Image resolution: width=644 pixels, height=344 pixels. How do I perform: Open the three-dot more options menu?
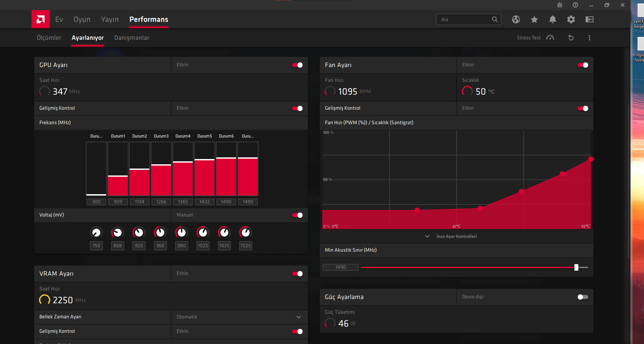tap(590, 37)
